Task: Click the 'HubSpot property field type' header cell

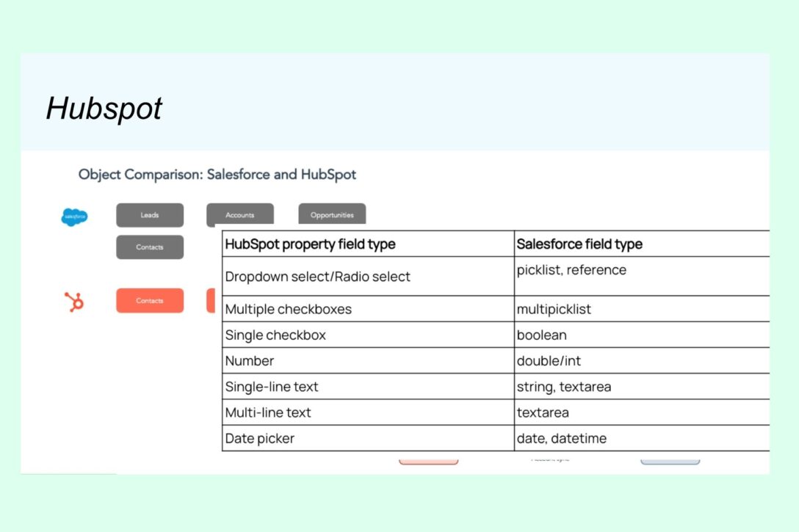Action: (x=368, y=244)
